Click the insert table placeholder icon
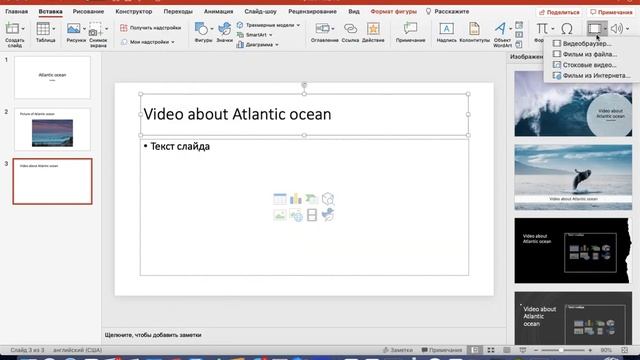The height and width of the screenshot is (360, 640). pos(280,199)
